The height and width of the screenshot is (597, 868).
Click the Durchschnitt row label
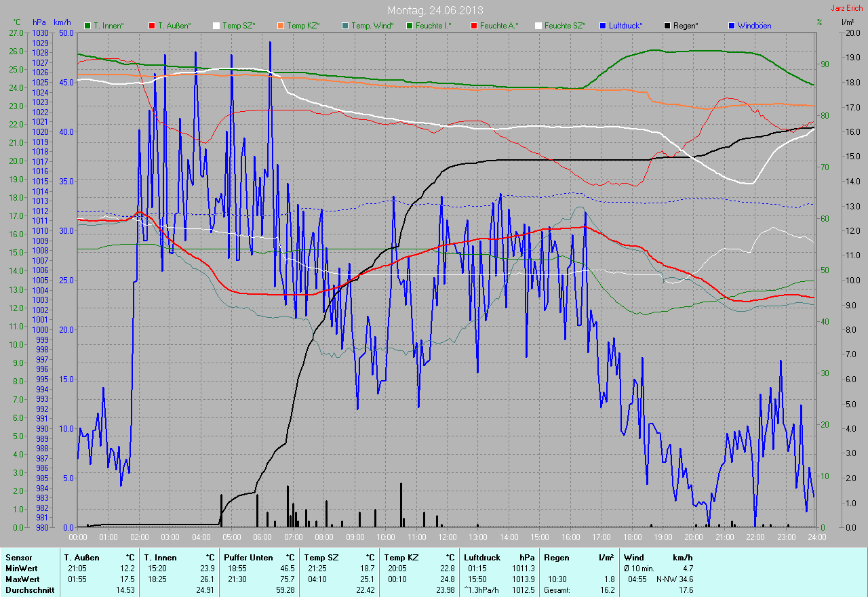point(27,590)
